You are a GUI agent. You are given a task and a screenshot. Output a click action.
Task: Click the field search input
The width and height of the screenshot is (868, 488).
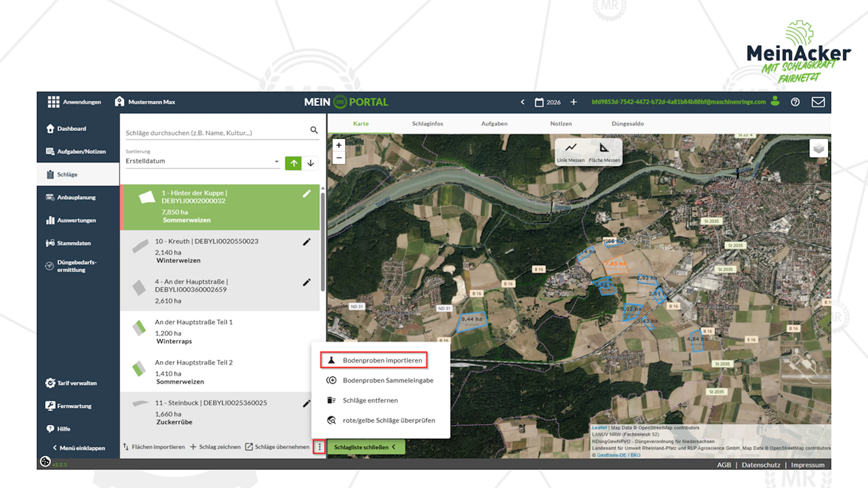216,133
